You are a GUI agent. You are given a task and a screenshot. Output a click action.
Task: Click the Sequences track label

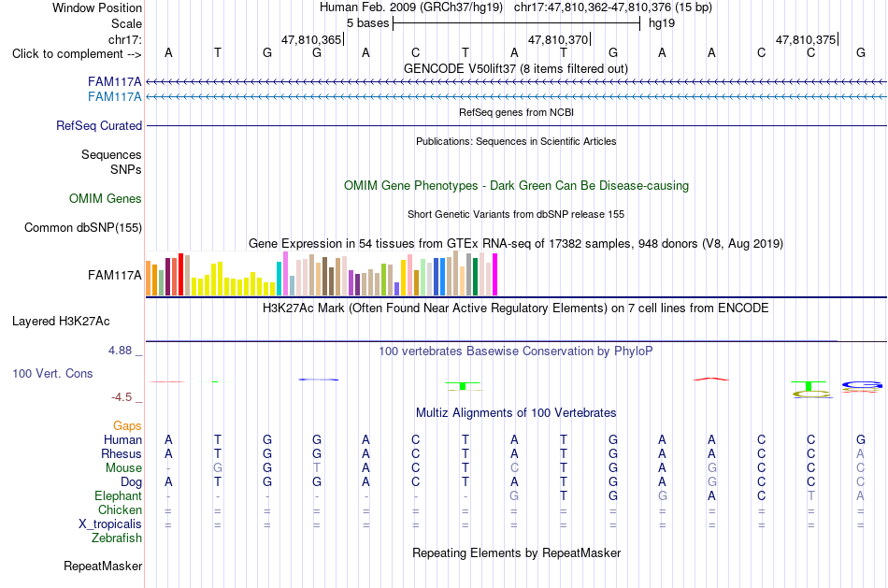coord(111,154)
